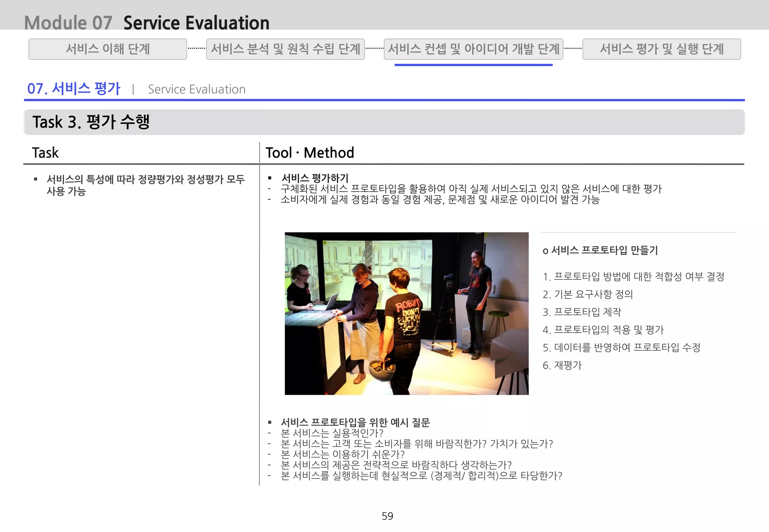This screenshot has width=769, height=532.
Task: Click the 서비스 프로토타입 만들기 heading
Action: coord(605,250)
